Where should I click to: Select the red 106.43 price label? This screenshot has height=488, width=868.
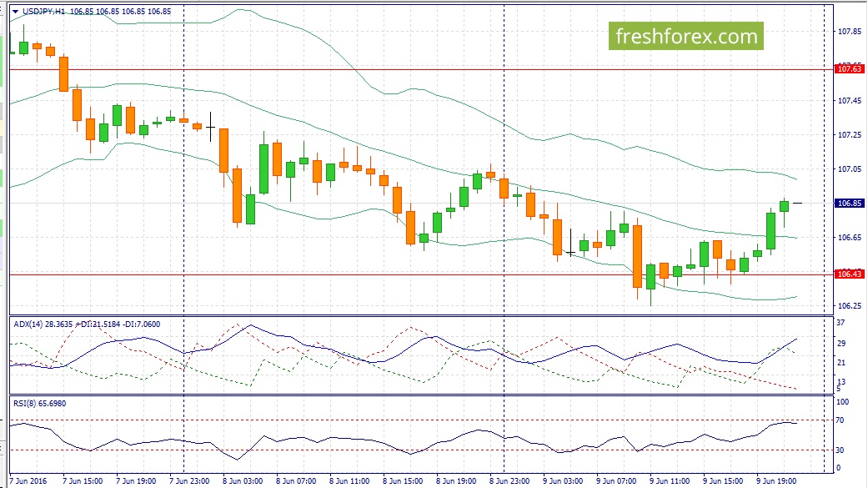click(849, 274)
